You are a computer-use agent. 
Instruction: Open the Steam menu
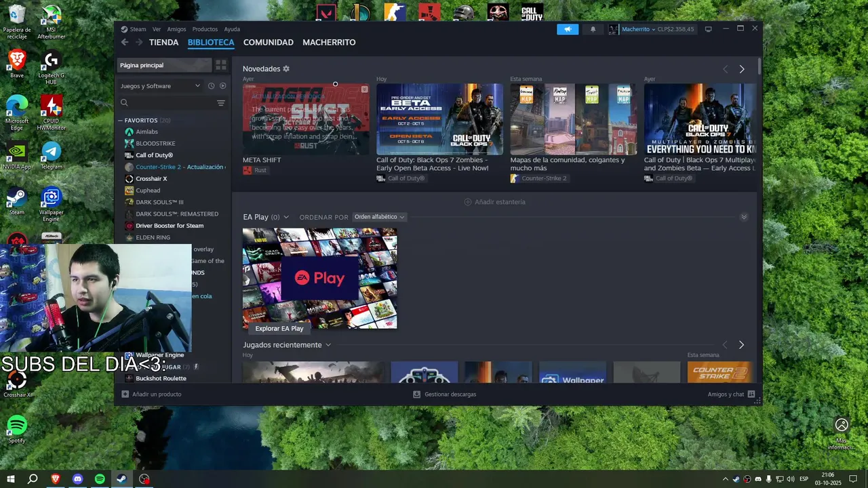138,29
